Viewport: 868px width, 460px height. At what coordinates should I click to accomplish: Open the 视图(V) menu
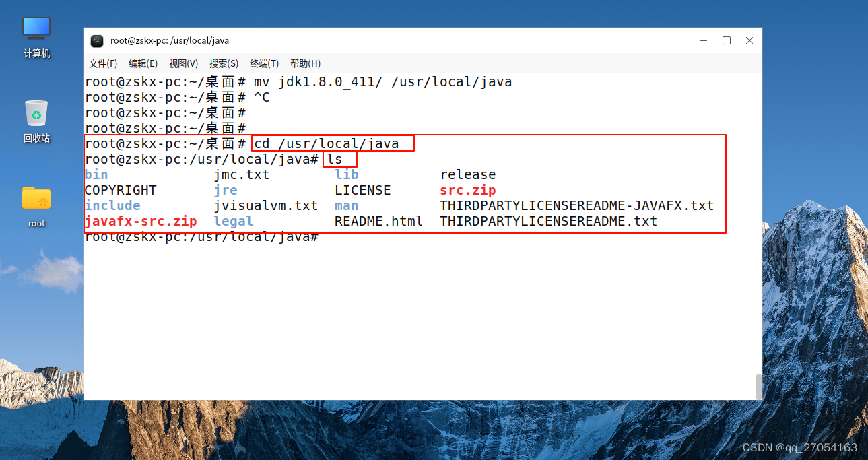click(183, 63)
